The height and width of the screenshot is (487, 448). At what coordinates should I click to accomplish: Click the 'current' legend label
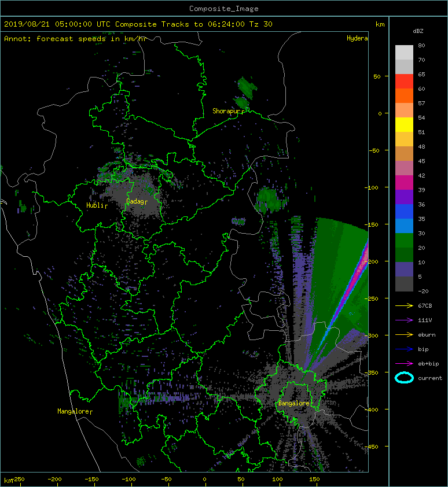coord(430,378)
